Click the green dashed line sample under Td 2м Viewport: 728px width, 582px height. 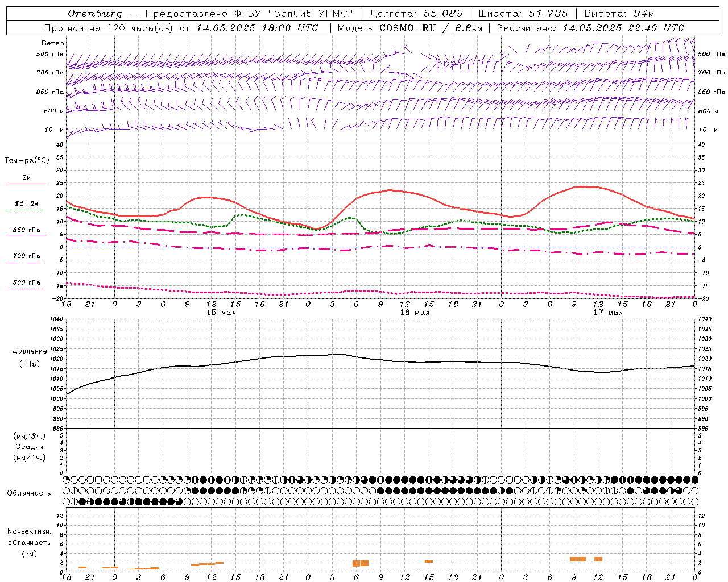pos(25,210)
